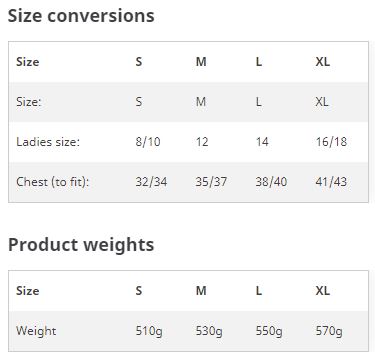Click the ladies size 12 cell
375x361 pixels.
[x=202, y=142]
